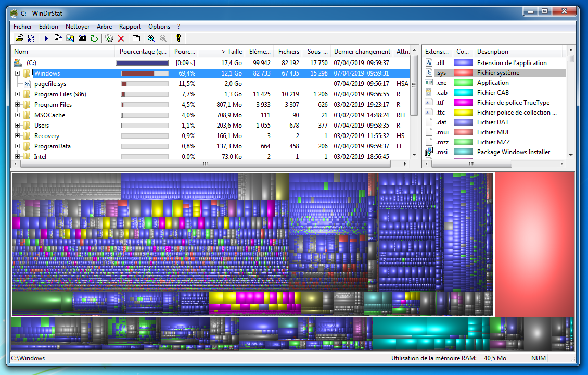Expand the Program Files (x86) folder
Image resolution: width=588 pixels, height=375 pixels.
point(17,94)
